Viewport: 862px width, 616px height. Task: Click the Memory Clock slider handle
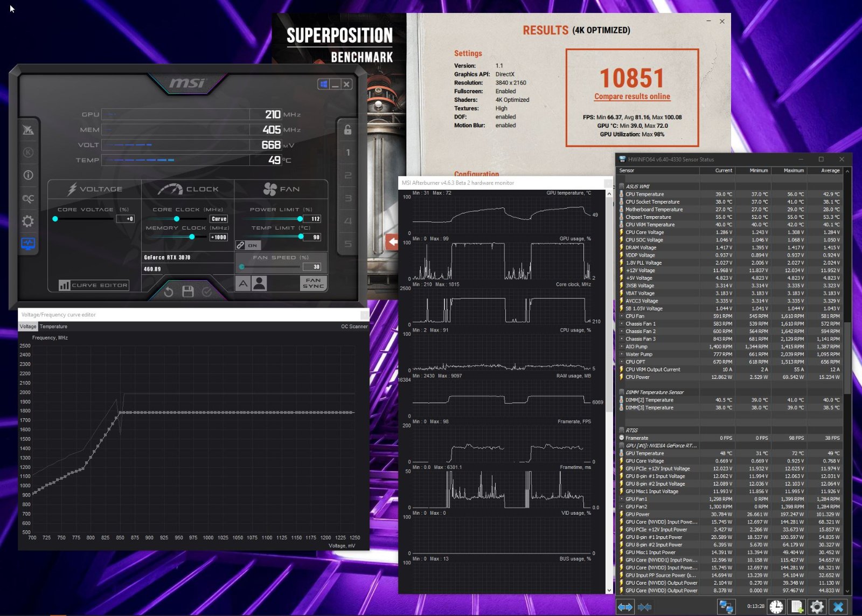tap(192, 237)
